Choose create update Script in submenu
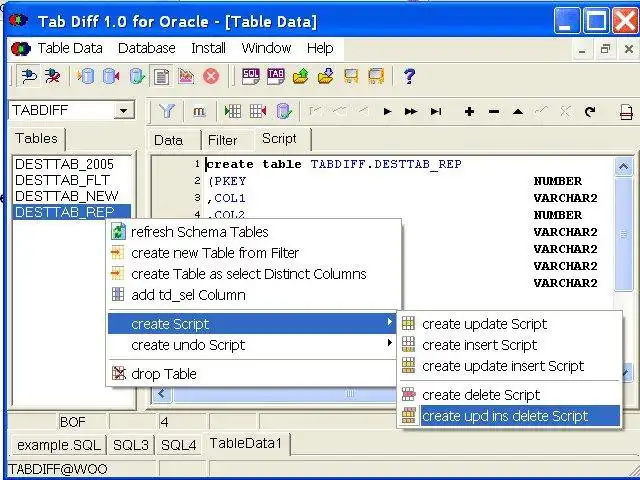 509,324
